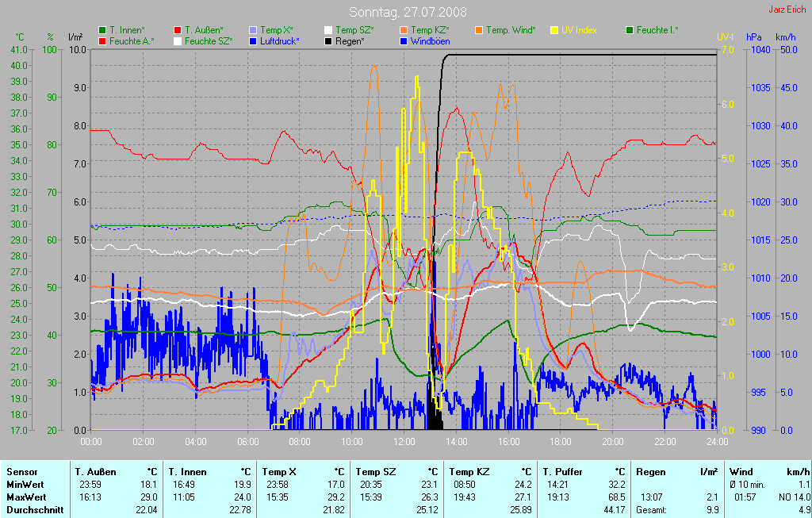The height and width of the screenshot is (518, 812).
Task: Click the red Feuchte A.* legend swatch
Action: (x=102, y=41)
